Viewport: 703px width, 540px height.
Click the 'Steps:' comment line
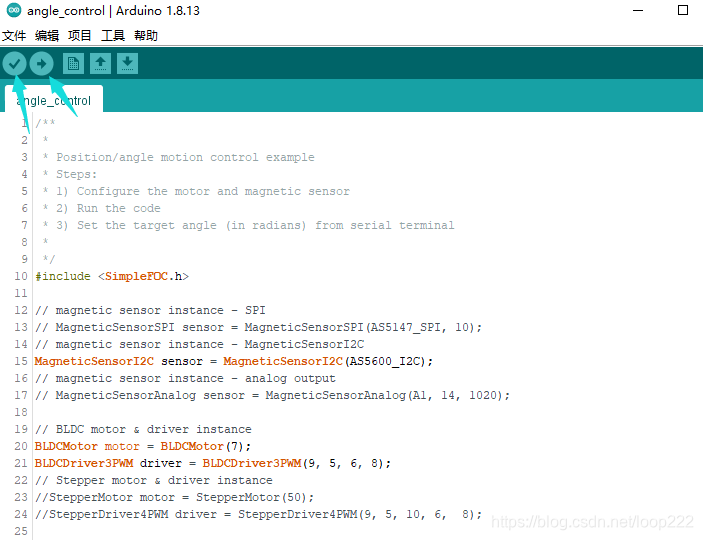76,174
